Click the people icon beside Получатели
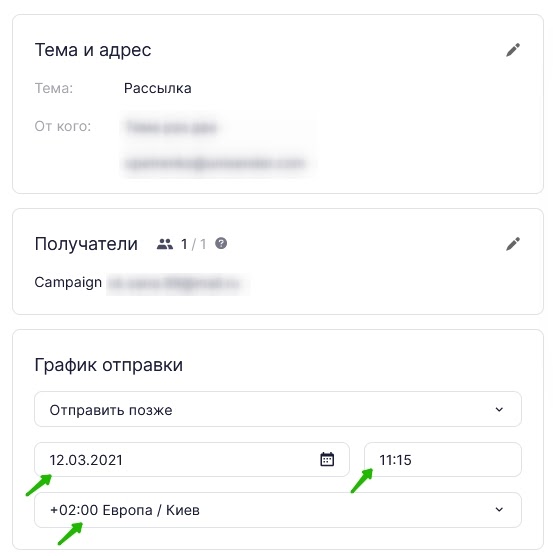Screen dimensions: 553x556 tap(165, 244)
